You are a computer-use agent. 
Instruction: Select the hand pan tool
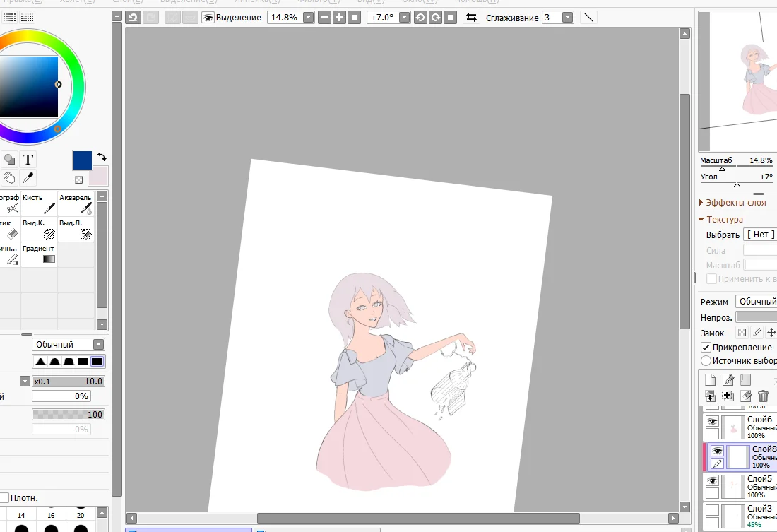[x=9, y=178]
